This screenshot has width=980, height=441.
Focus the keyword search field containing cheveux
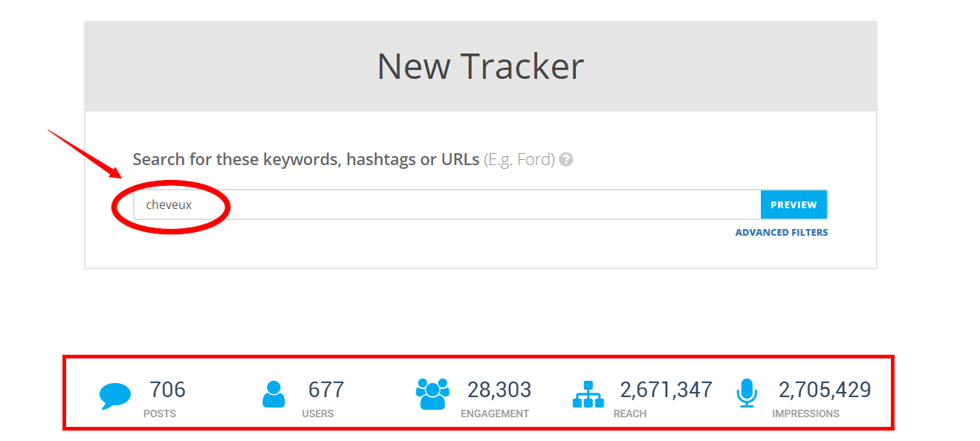446,205
